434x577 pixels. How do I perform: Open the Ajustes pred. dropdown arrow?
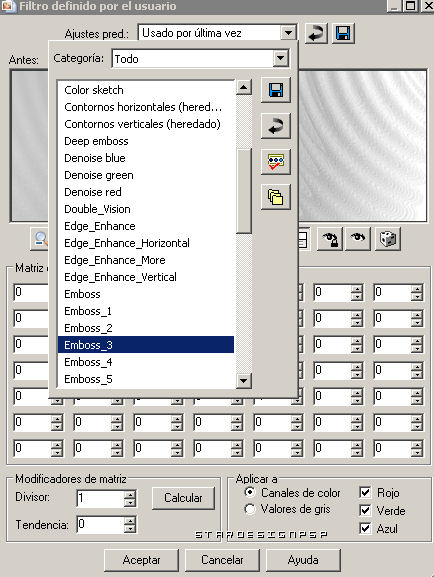[x=288, y=33]
